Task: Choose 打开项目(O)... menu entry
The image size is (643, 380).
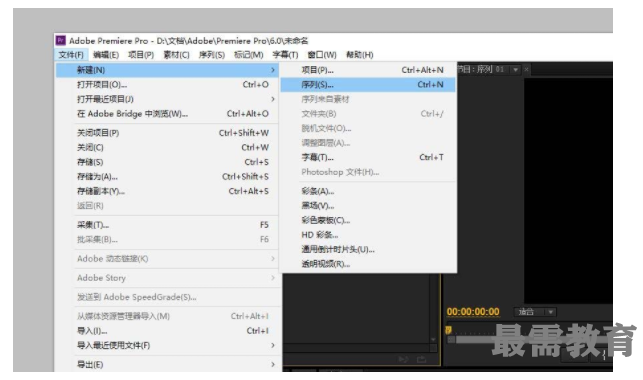Action: pyautogui.click(x=167, y=84)
